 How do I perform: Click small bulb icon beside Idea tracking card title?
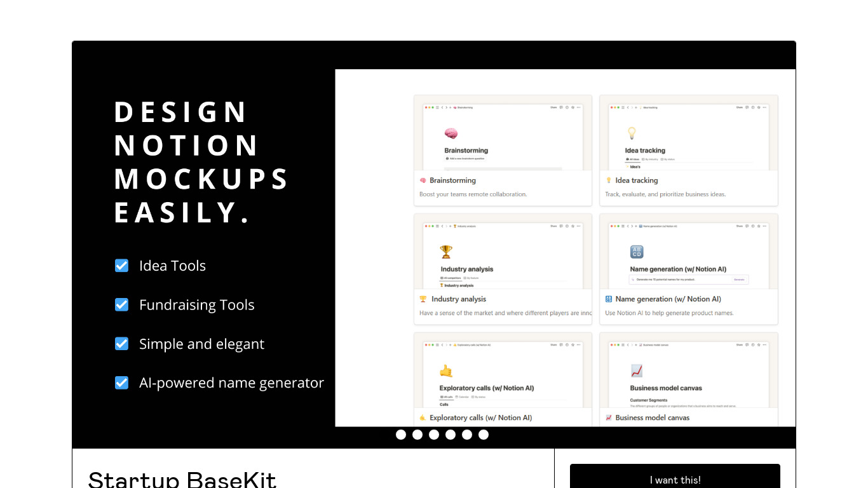click(608, 180)
